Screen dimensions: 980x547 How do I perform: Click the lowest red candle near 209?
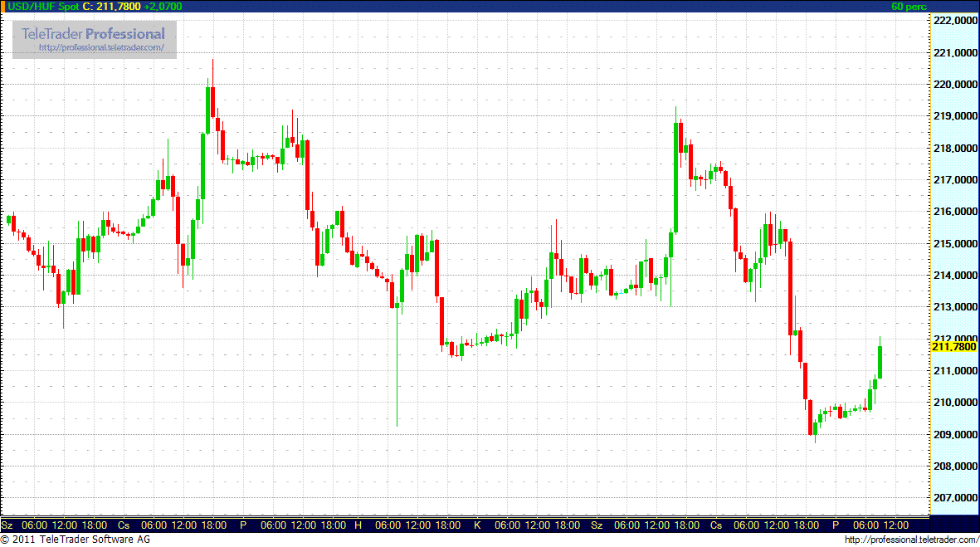coord(810,418)
